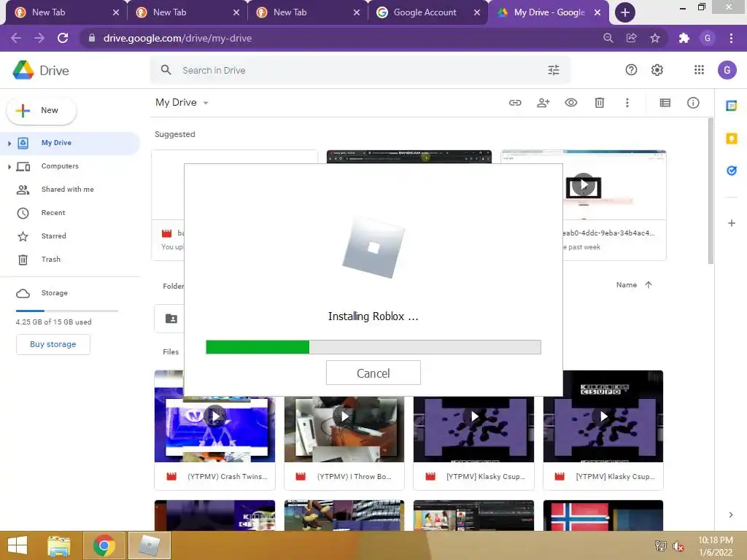Click muted volume tray icon

[678, 546]
